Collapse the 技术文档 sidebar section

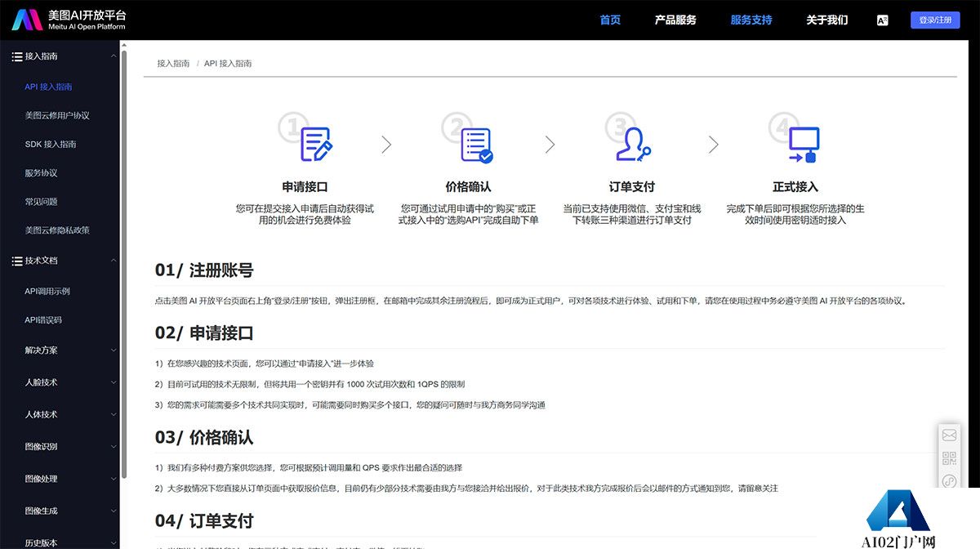click(x=114, y=261)
